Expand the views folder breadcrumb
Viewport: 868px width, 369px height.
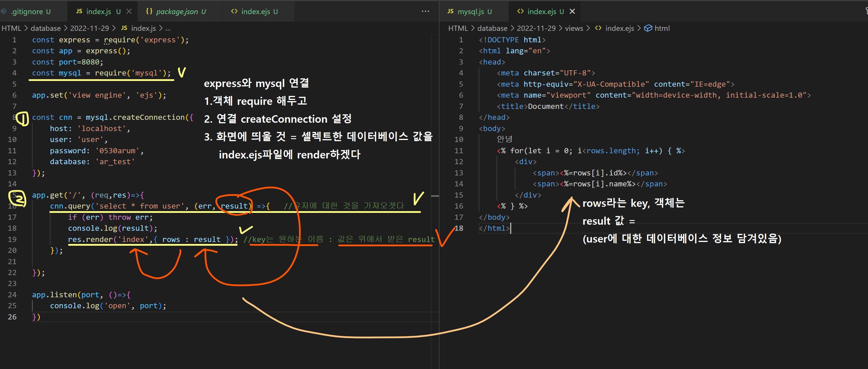[574, 28]
